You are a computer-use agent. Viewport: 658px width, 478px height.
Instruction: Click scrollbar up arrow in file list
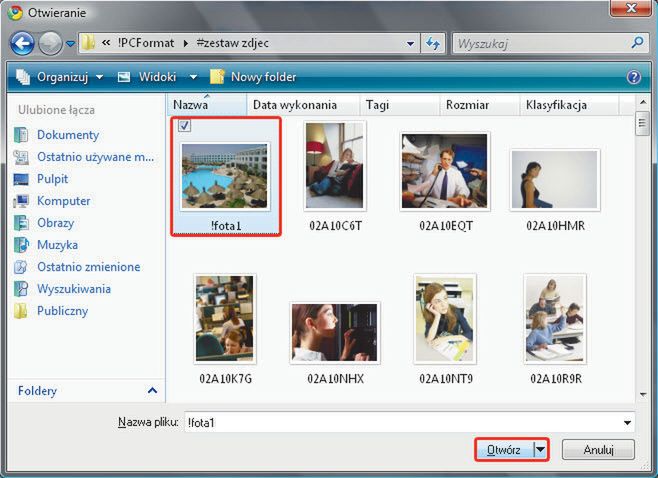pyautogui.click(x=642, y=102)
